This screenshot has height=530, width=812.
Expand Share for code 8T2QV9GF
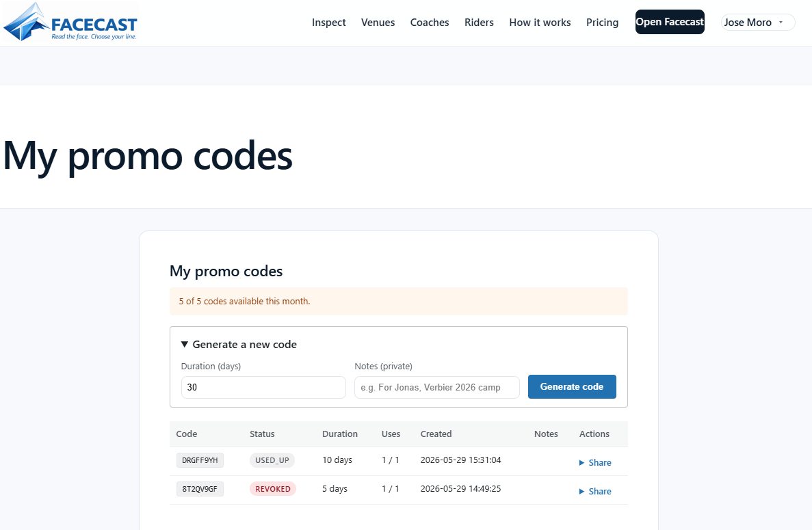pos(595,491)
